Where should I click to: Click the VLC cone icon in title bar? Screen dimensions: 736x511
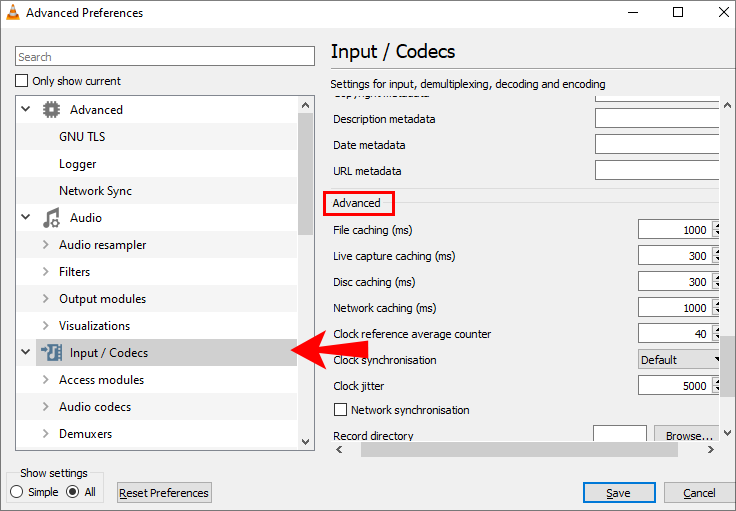point(13,13)
